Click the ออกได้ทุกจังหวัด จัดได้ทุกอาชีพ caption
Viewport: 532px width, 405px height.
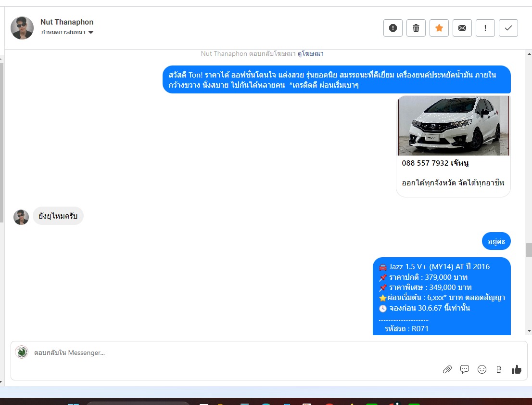[x=453, y=183]
